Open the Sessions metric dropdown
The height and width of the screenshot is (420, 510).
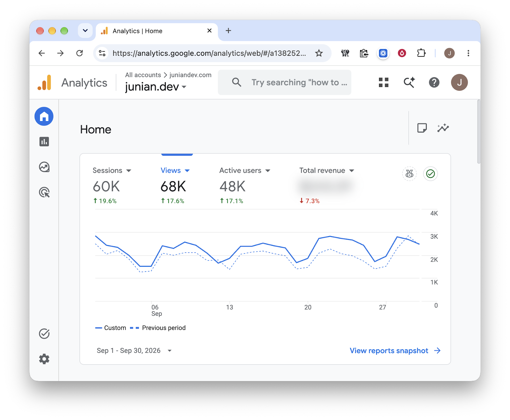point(112,170)
